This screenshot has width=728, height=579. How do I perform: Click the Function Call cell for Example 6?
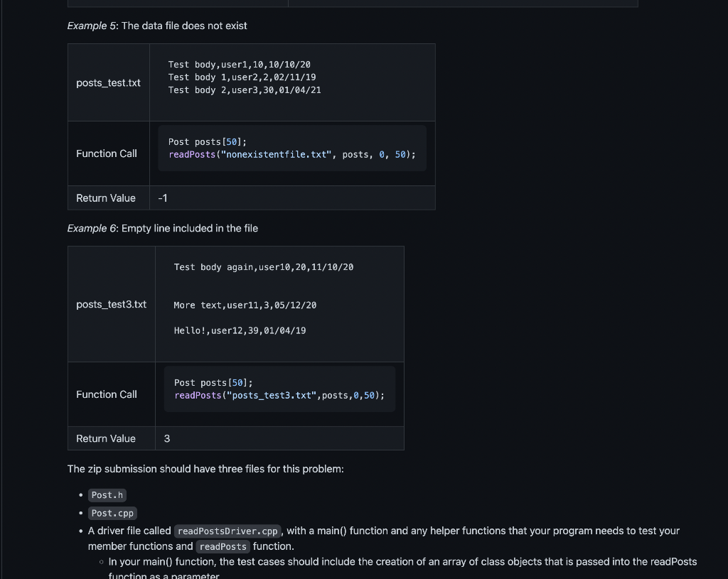click(x=107, y=394)
